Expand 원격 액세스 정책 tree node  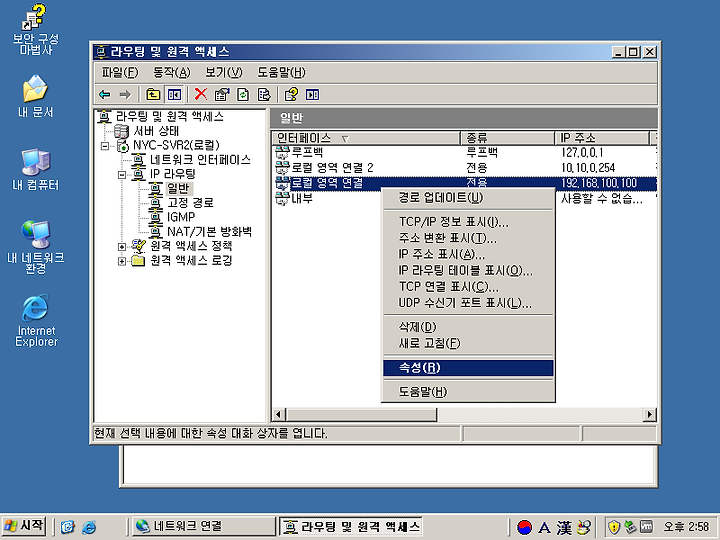[x=122, y=247]
